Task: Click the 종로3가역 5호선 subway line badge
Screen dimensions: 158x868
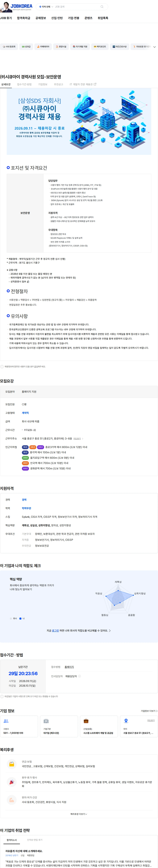Action: coord(40,447)
